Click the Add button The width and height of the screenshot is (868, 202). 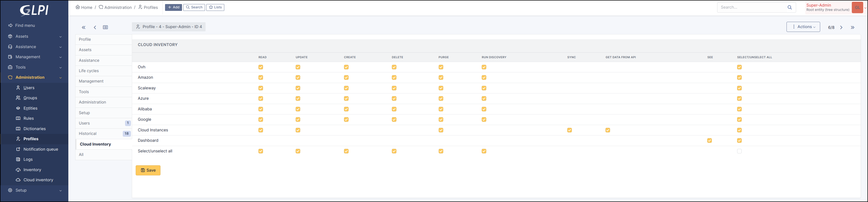pyautogui.click(x=173, y=7)
